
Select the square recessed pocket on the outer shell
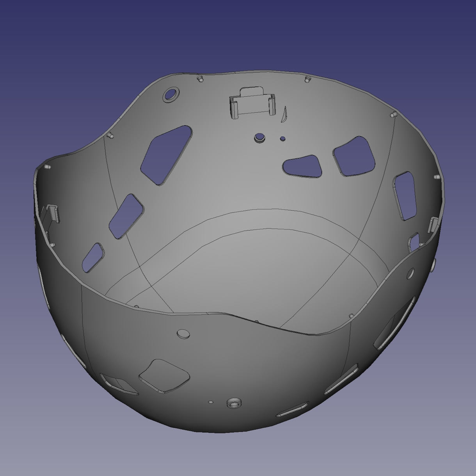click(164, 376)
